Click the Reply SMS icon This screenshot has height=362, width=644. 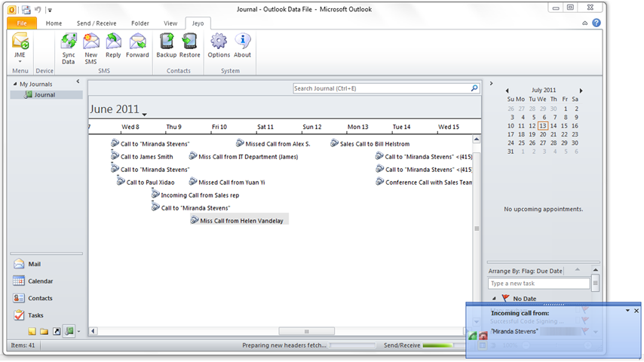[x=113, y=48]
